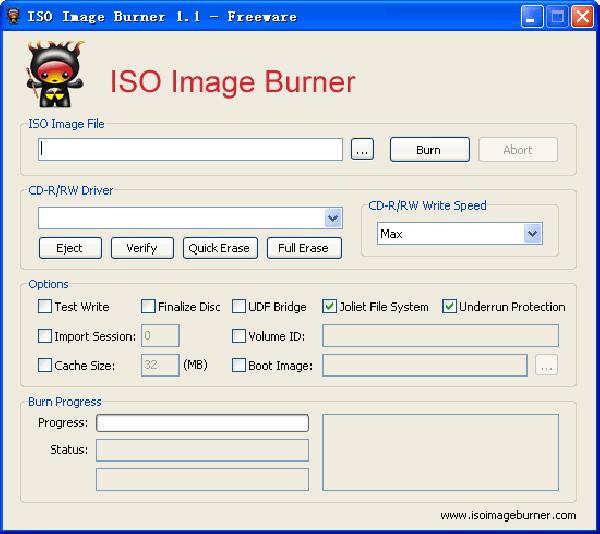Browse for an ISO image file
Image resolution: width=600 pixels, height=534 pixels.
point(362,150)
